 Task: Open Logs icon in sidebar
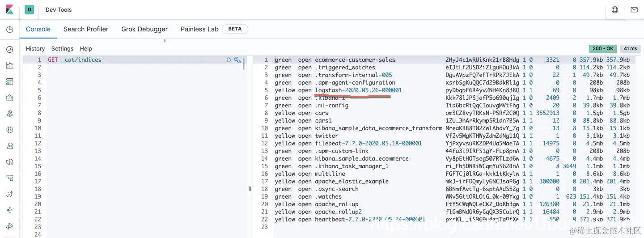(x=10, y=162)
